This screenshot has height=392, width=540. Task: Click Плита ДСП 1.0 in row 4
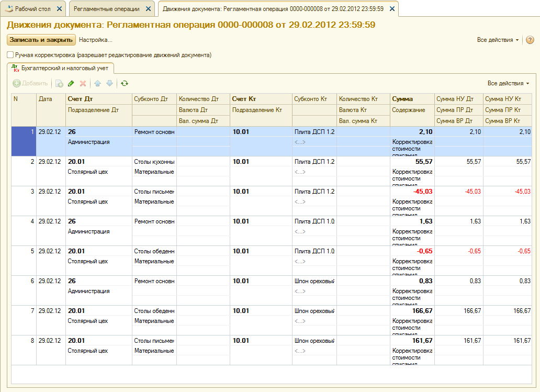(314, 221)
